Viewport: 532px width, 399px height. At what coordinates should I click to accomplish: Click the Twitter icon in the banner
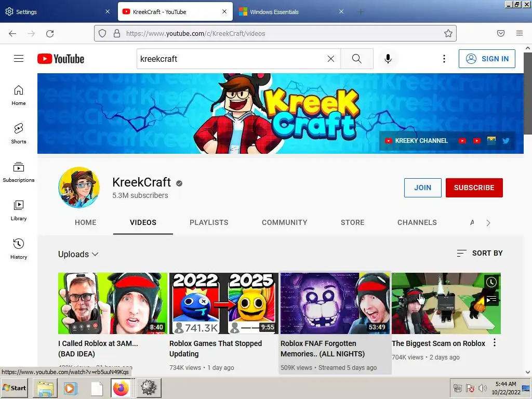pos(506,141)
